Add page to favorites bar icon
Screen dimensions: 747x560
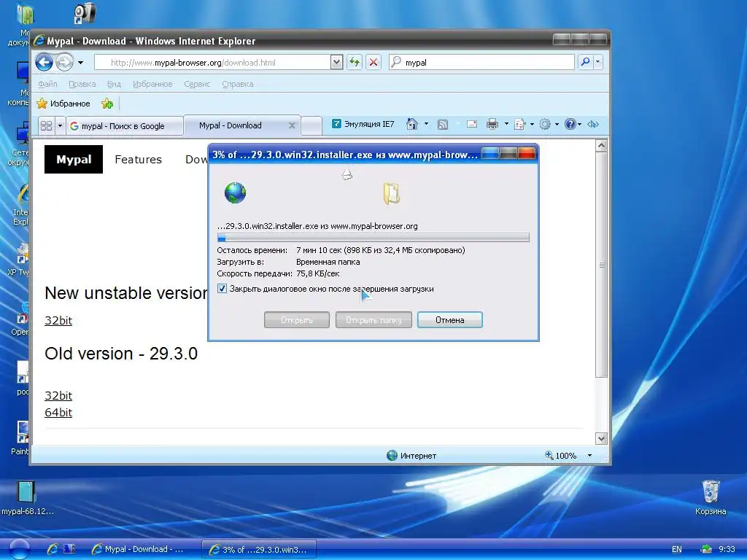coord(107,104)
